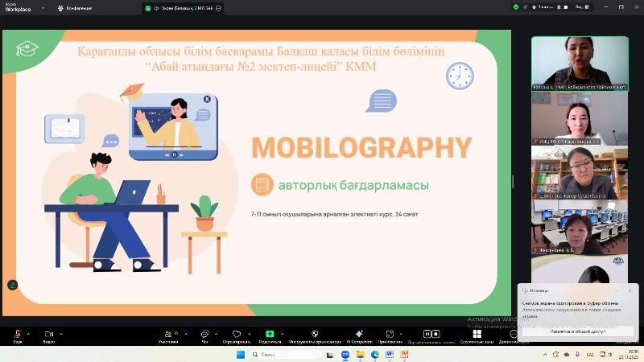The image size is (644, 362).
Task: Toggle the Видео camera button
Action: [48, 334]
